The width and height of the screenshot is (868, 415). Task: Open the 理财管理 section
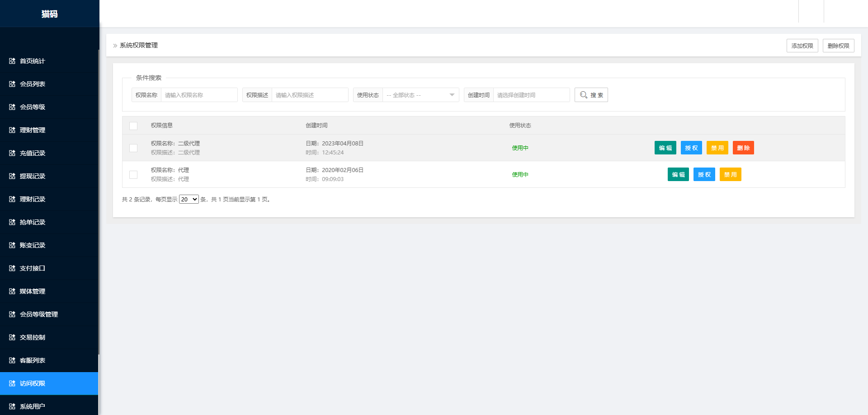pos(32,130)
